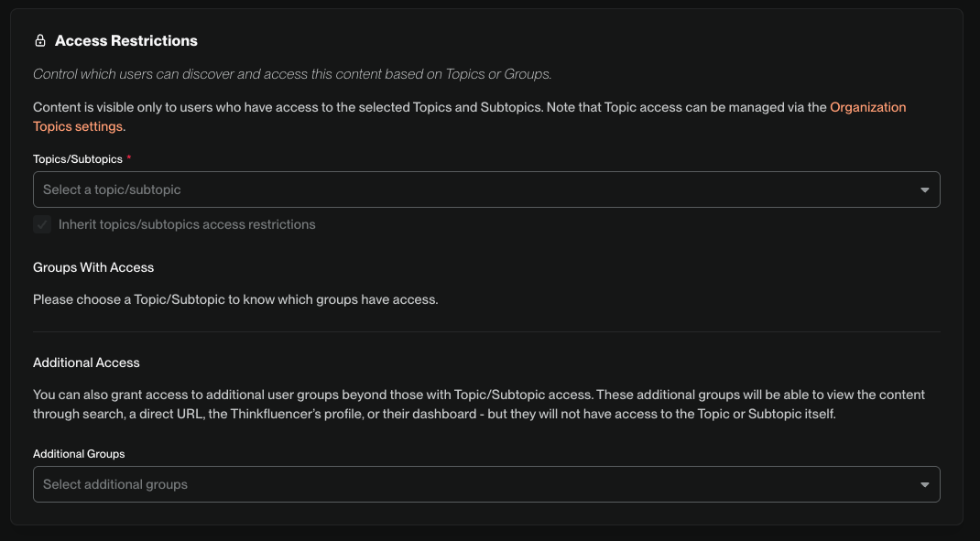Click the 'Please choose a Topic/Subtopic' message
The width and height of the screenshot is (980, 541).
(x=235, y=300)
